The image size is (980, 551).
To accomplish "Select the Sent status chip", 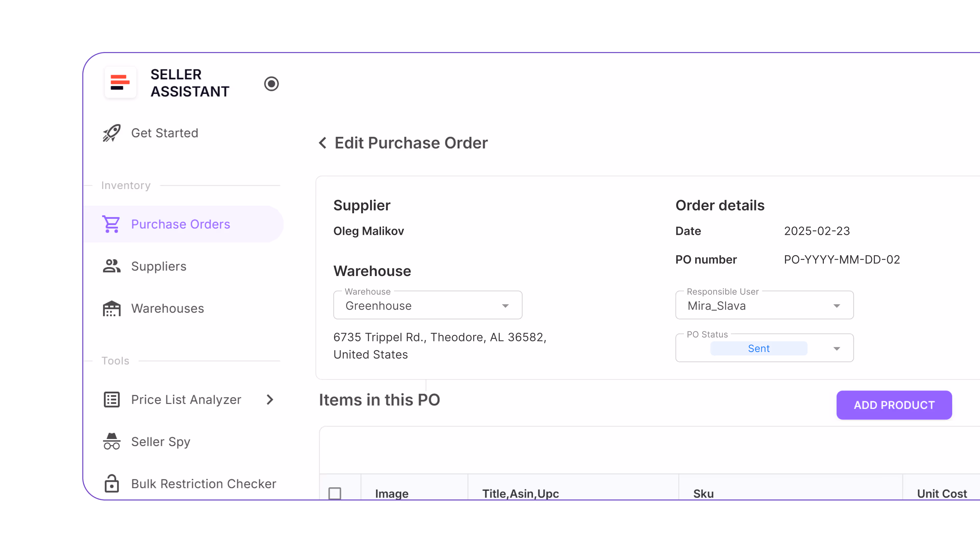I will pyautogui.click(x=758, y=348).
